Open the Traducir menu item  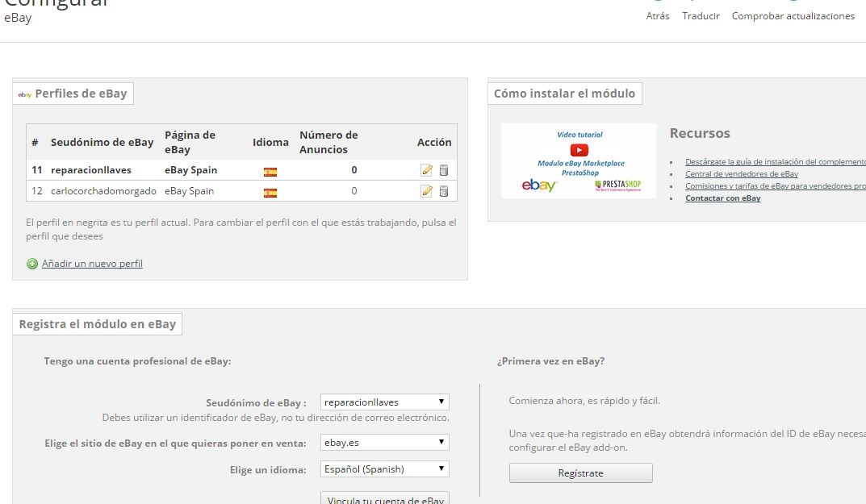[x=701, y=16]
